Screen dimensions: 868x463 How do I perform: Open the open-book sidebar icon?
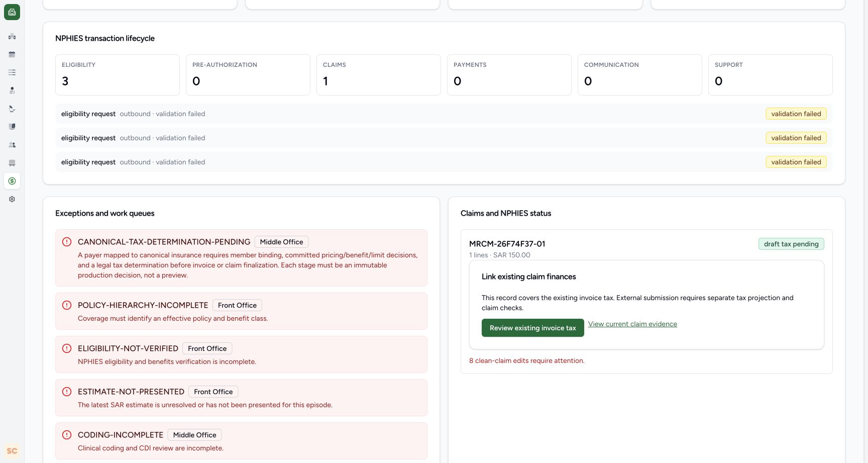[x=12, y=127]
